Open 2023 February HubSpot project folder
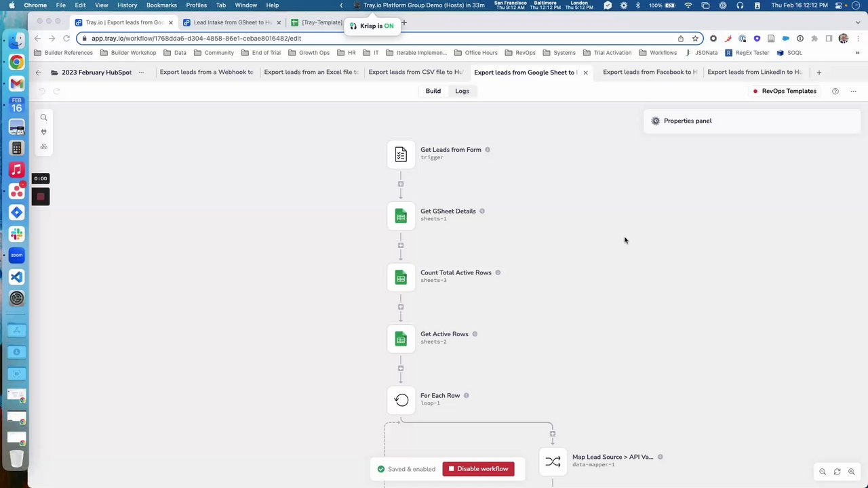Viewport: 868px width, 488px height. click(x=91, y=72)
